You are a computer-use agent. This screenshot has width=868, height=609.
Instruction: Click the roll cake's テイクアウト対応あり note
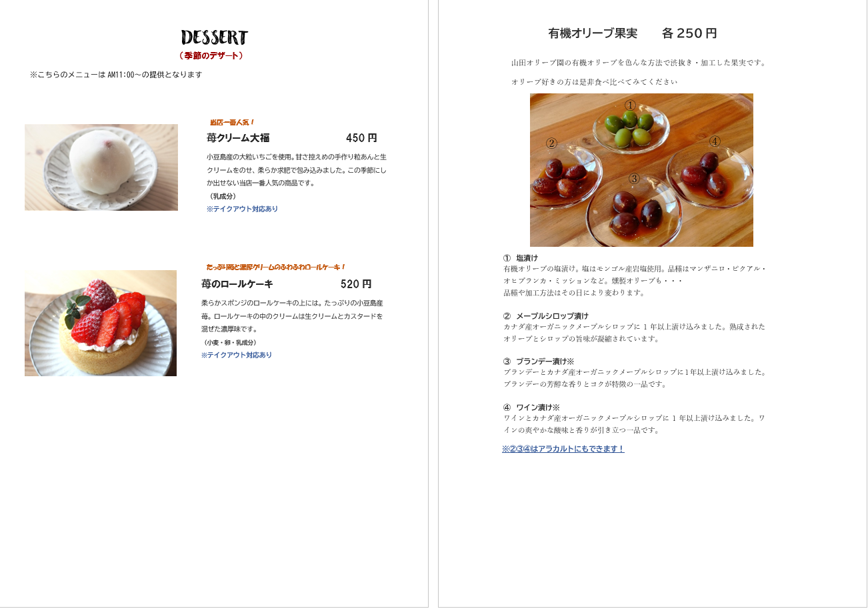[237, 355]
